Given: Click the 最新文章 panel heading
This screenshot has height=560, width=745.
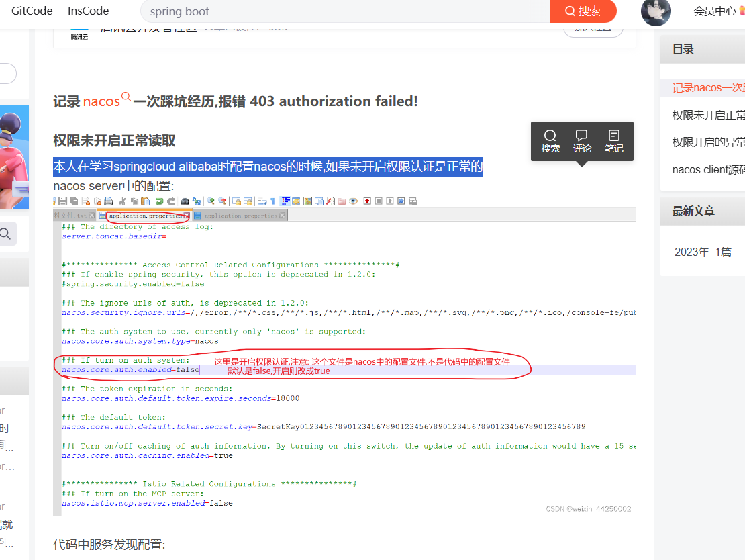Looking at the screenshot, I should pyautogui.click(x=693, y=211).
